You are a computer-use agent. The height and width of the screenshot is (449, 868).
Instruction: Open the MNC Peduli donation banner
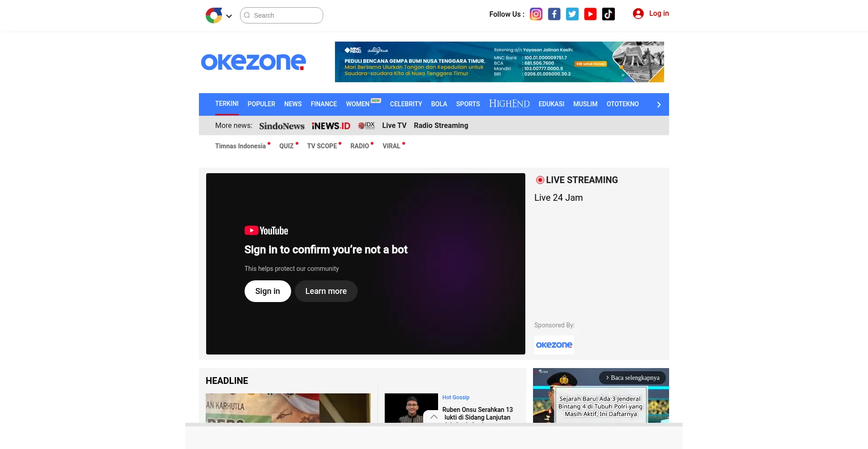pos(500,62)
